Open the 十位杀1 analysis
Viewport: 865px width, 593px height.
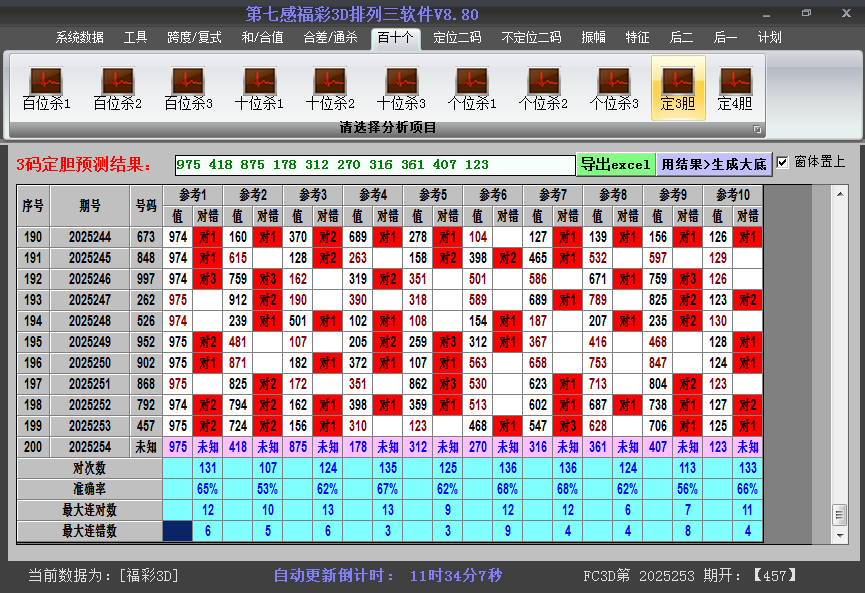259,88
